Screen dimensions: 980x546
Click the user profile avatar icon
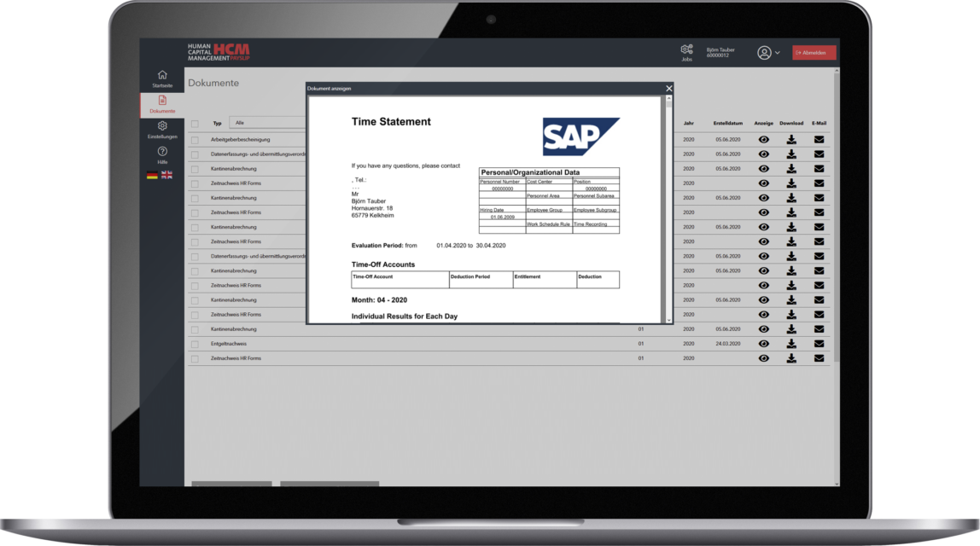pos(765,52)
